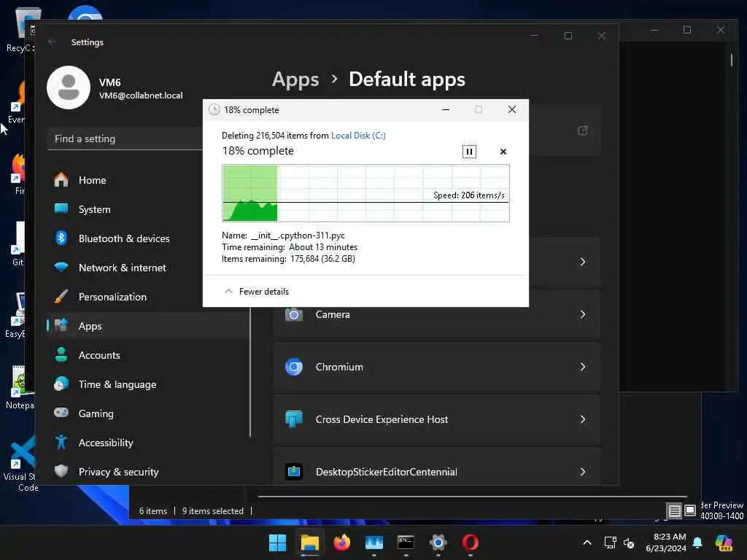The width and height of the screenshot is (747, 560).
Task: Switch File Explorer to large icons view
Action: click(x=690, y=511)
